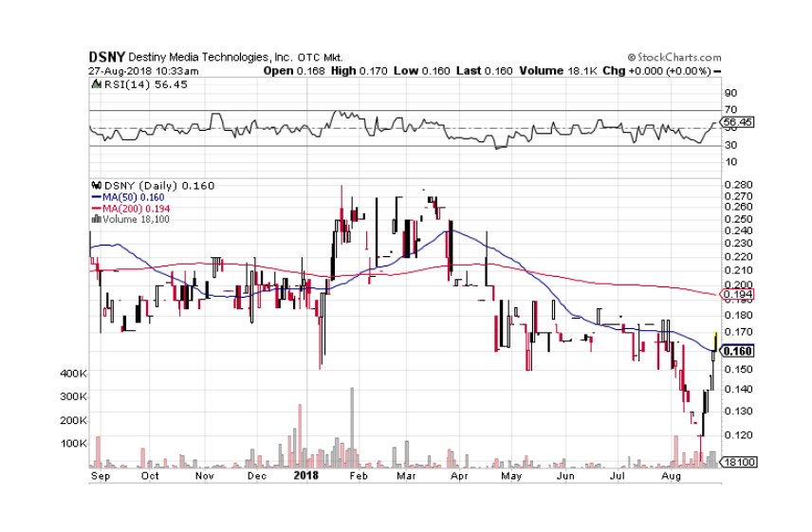Click the RSI(14) 56.45 indicator label

click(x=145, y=84)
